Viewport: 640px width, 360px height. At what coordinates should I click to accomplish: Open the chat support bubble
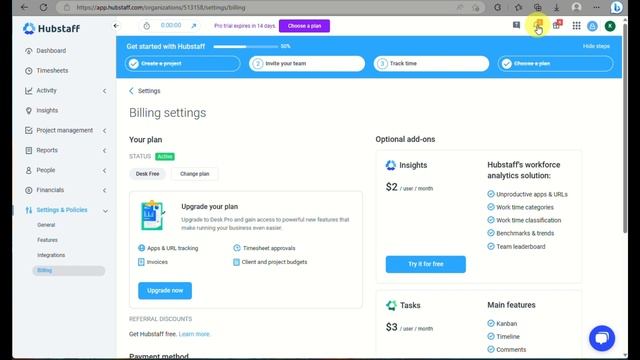[602, 338]
